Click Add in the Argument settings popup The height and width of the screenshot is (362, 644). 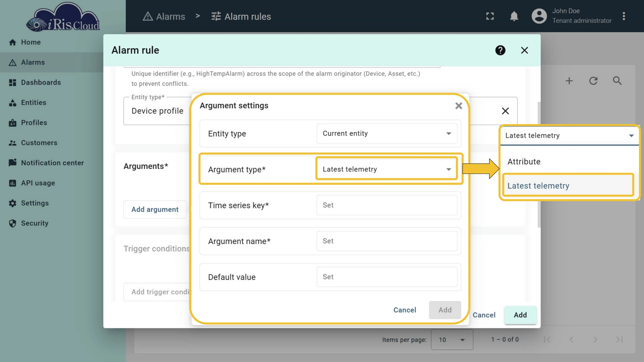[x=445, y=310]
